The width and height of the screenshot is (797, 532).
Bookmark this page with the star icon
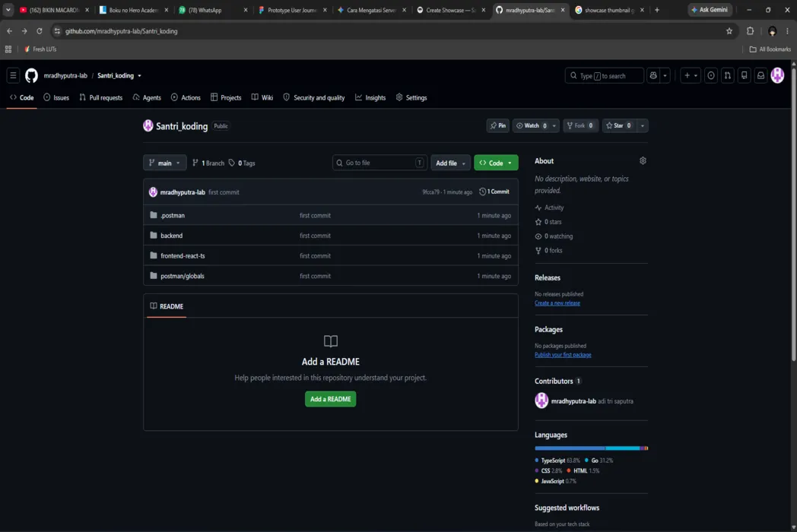(x=729, y=31)
